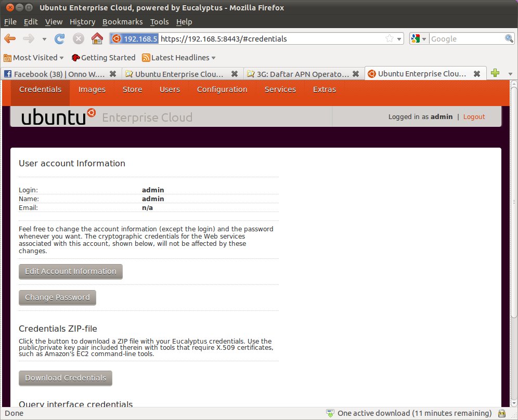Close the active Ubuntu Enterprise Cloud tab
Image resolution: width=518 pixels, height=420 pixels.
point(477,74)
